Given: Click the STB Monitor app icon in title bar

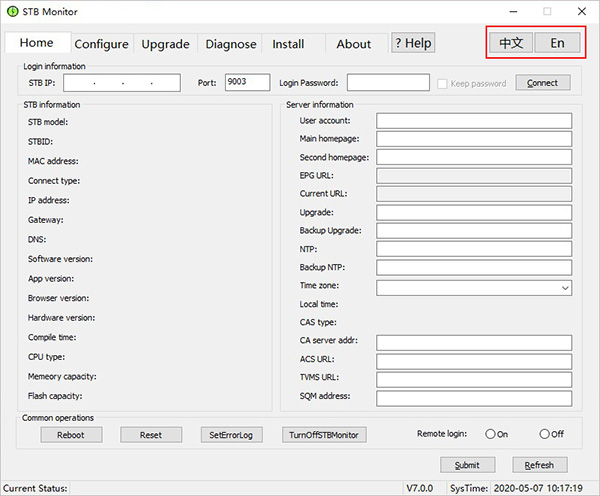Looking at the screenshot, I should pyautogui.click(x=11, y=12).
